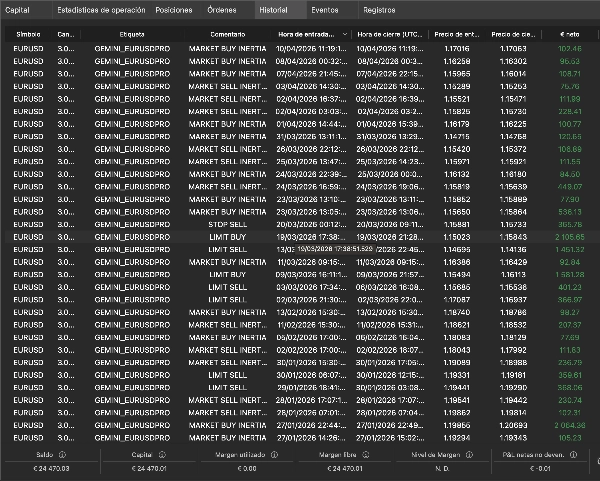The image size is (600, 481).
Task: Click the info icon next to Capital
Action: [163, 453]
